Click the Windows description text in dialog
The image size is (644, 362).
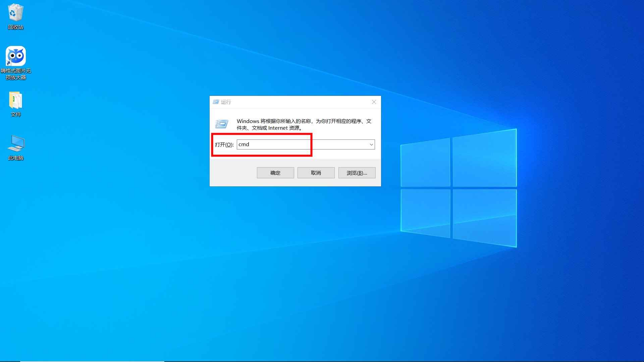coord(304,124)
